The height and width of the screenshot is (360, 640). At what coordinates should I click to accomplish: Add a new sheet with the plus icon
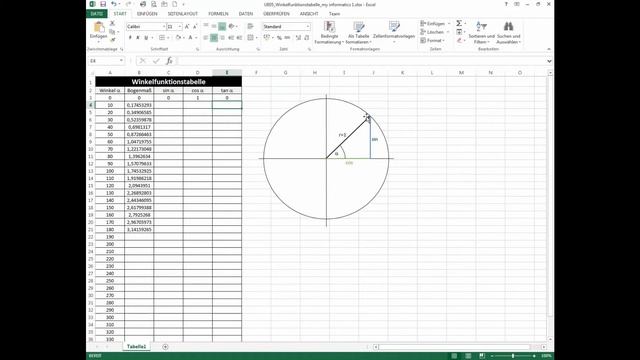pyautogui.click(x=165, y=347)
